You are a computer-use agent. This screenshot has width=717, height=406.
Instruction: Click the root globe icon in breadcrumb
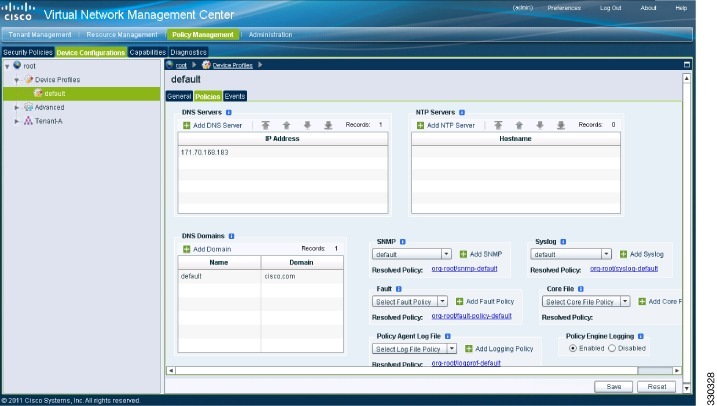170,64
